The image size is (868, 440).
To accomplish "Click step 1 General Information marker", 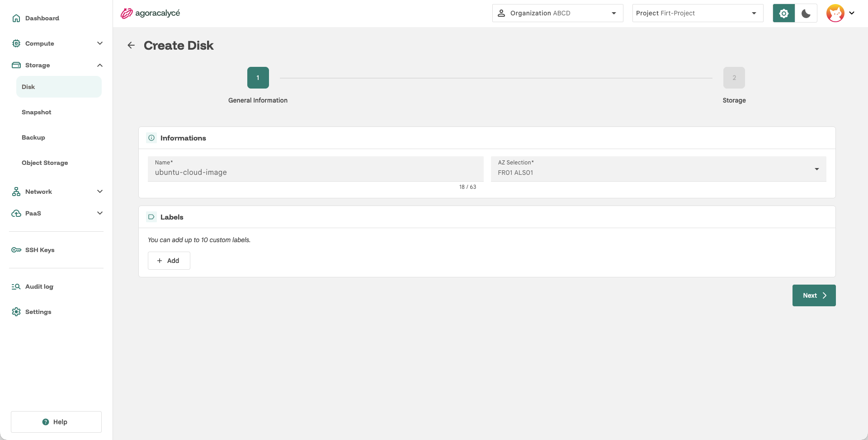I will point(258,78).
